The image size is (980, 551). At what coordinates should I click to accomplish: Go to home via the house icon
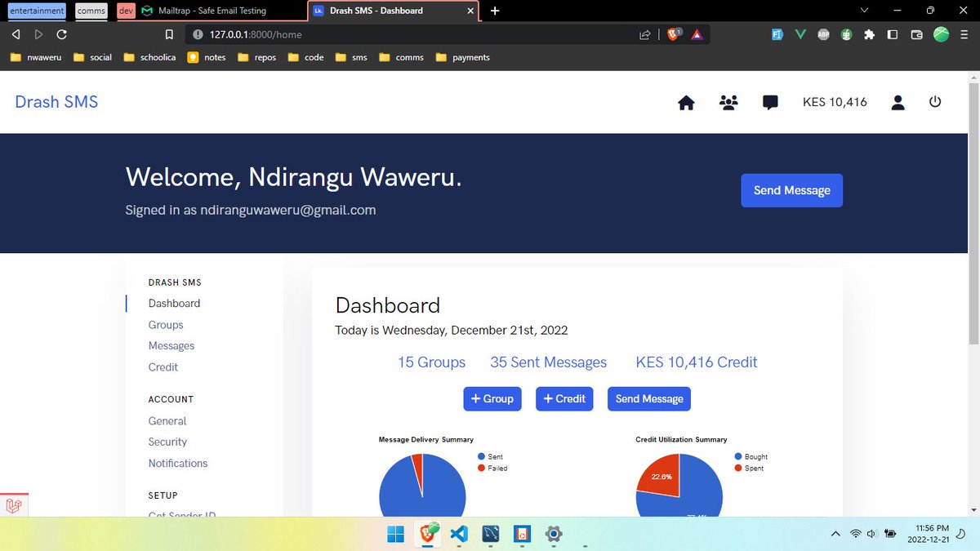[686, 103]
